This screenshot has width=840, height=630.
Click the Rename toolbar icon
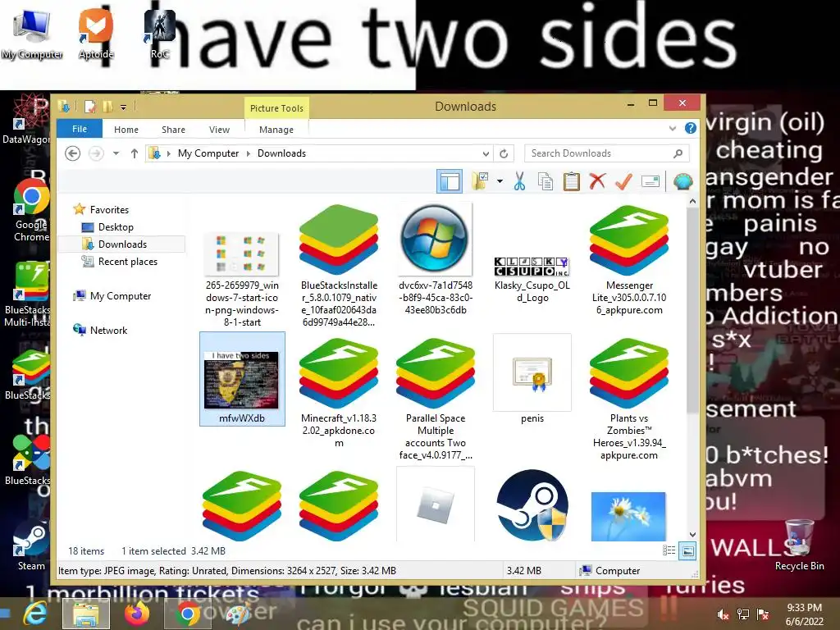tap(650, 181)
